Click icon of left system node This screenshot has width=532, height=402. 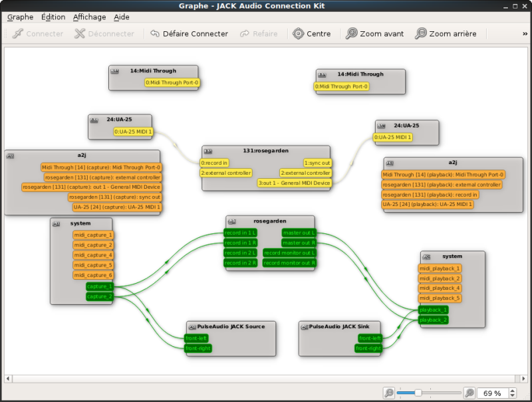(57, 224)
